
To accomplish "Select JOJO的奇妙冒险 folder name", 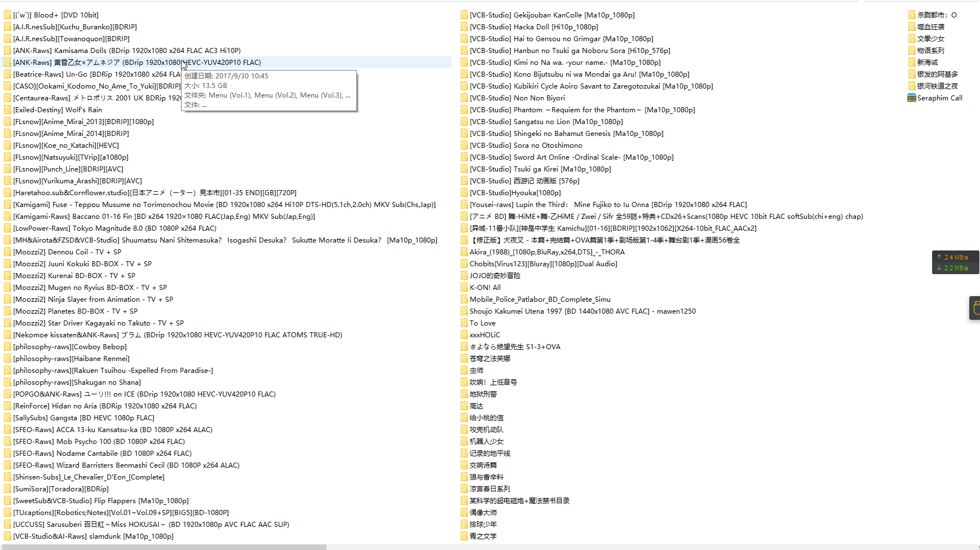I will [495, 276].
